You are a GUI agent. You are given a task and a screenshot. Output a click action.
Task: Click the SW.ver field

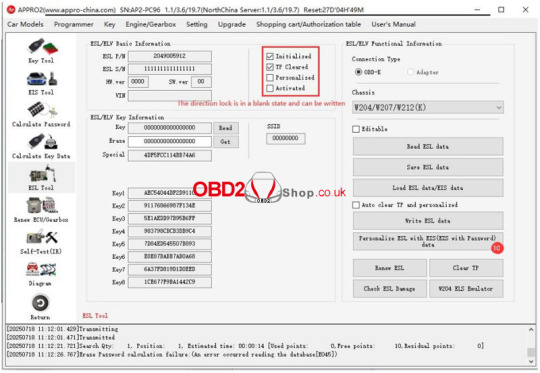[x=201, y=82]
